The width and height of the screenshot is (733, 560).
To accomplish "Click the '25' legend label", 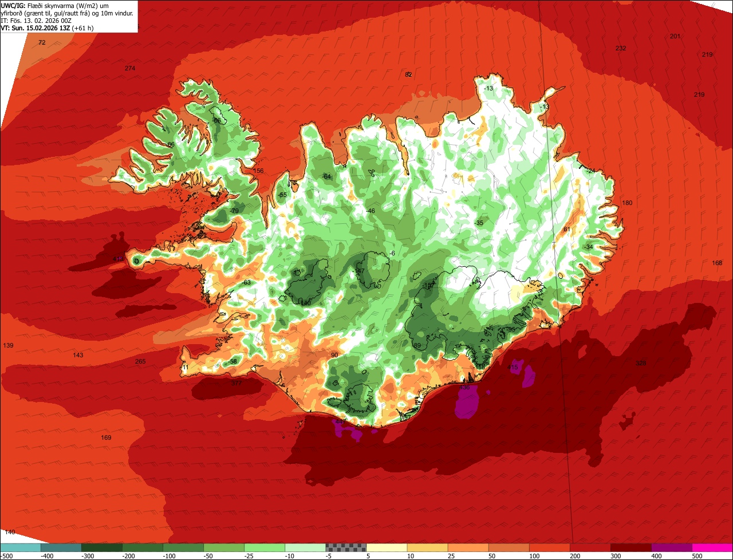I will click(452, 556).
